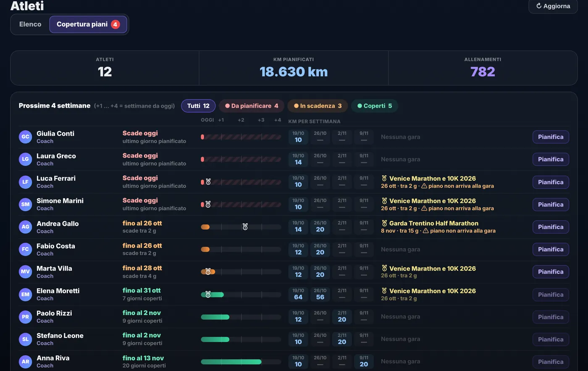
Task: Click the Aggiorna refresh button
Action: (553, 6)
